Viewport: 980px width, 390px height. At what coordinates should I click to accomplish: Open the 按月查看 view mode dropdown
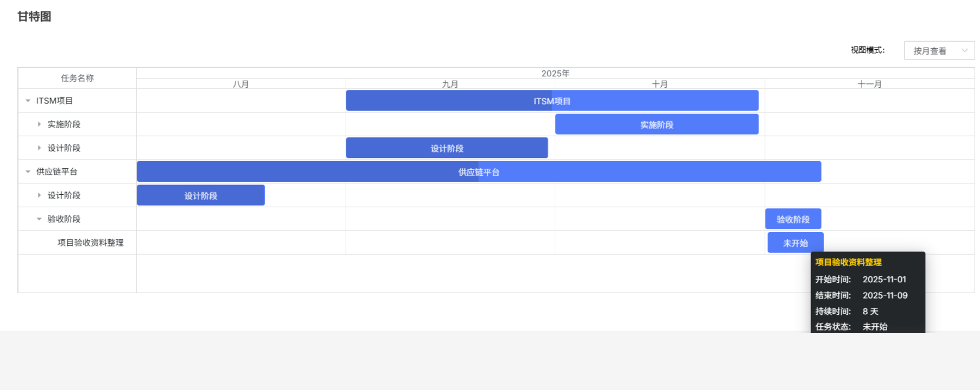[939, 50]
